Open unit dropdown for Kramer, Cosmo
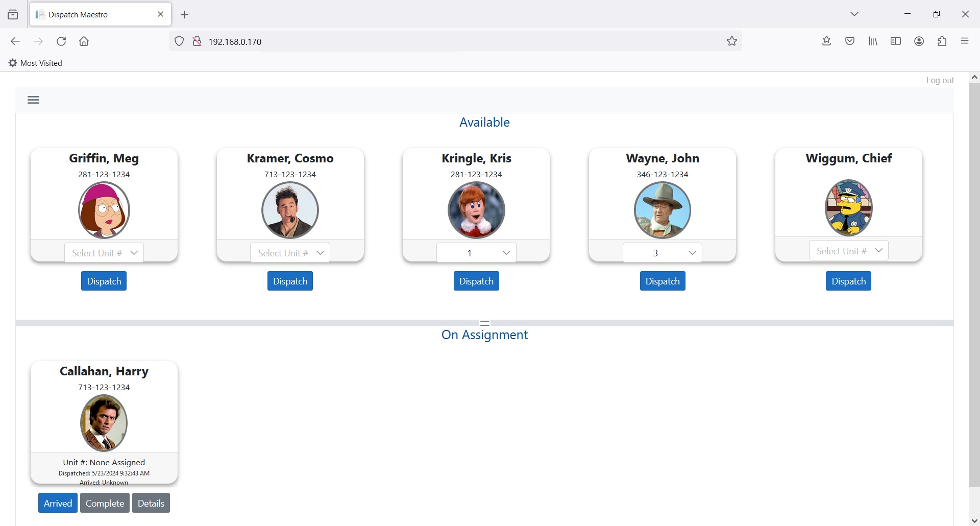980x526 pixels. (290, 253)
